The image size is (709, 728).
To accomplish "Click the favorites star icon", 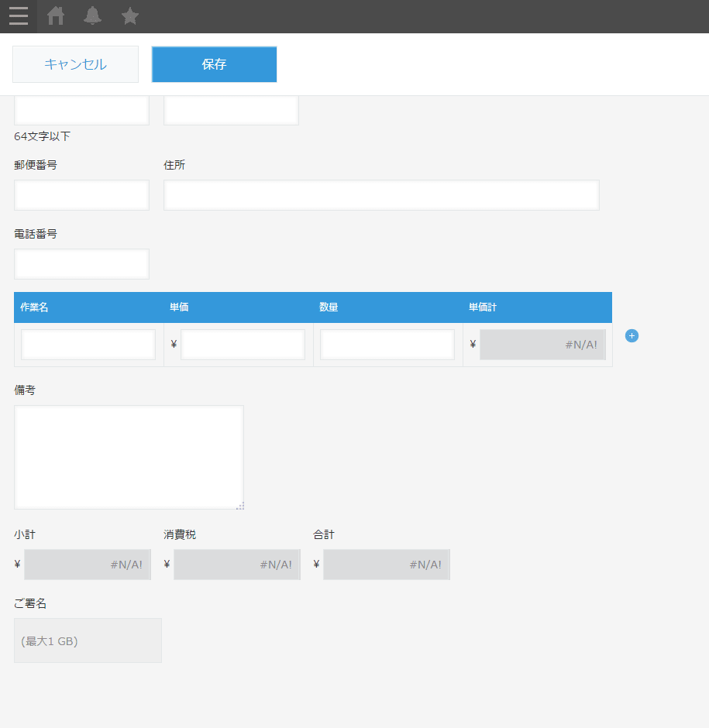I will coord(130,16).
